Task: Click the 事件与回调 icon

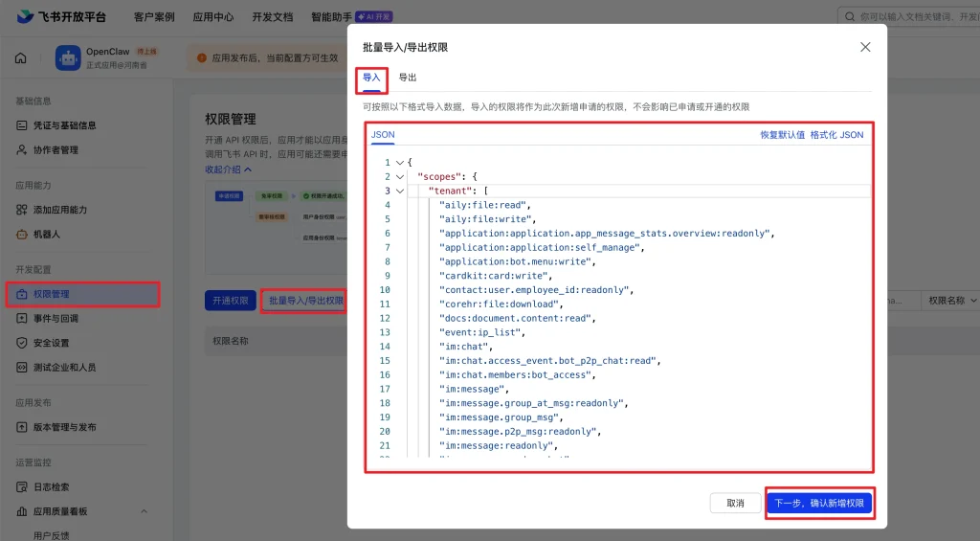Action: coord(22,318)
